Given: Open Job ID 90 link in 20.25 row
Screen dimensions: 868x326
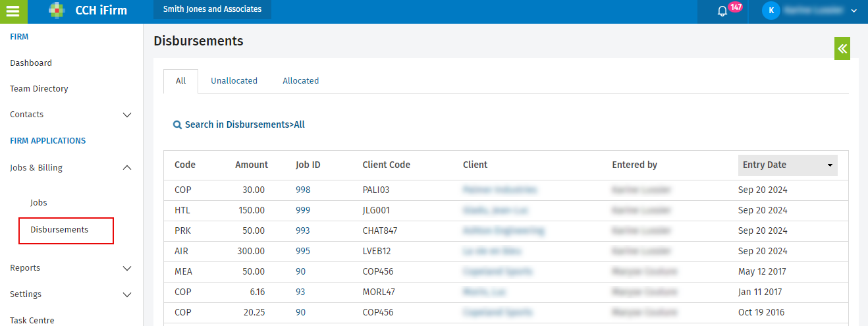Looking at the screenshot, I should (300, 312).
